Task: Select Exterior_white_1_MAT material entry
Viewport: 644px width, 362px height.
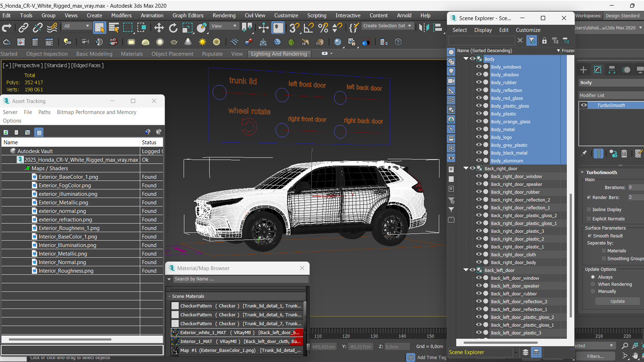Action: tap(237, 333)
